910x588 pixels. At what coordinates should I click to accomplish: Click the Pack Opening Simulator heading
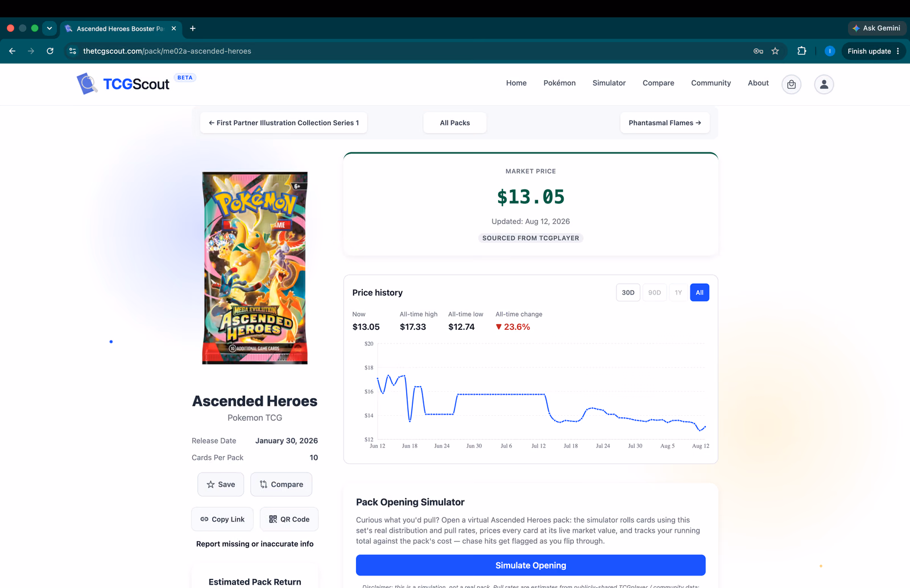pyautogui.click(x=410, y=502)
